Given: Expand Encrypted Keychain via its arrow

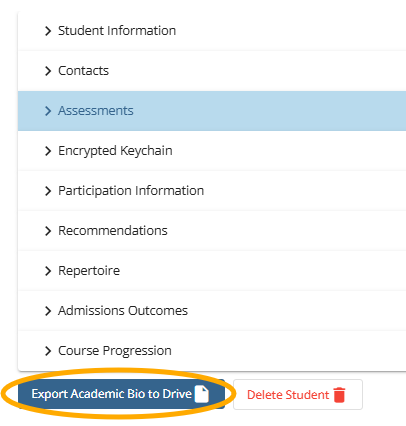Looking at the screenshot, I should (48, 151).
